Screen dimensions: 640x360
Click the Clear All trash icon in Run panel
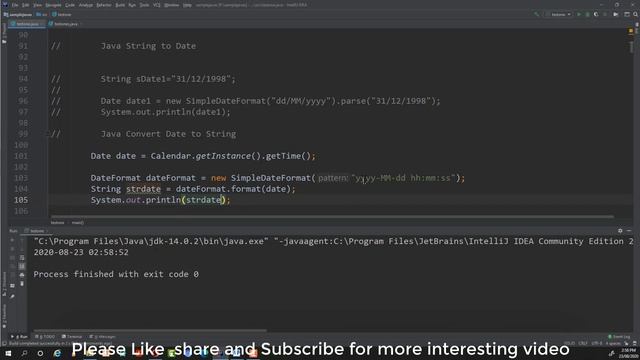[x=22, y=284]
